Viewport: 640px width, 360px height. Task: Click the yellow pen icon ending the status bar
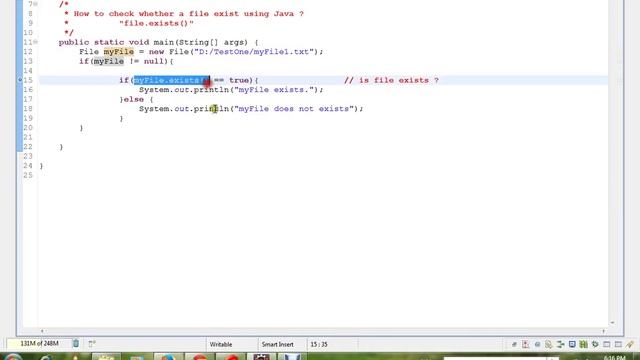coord(630,344)
